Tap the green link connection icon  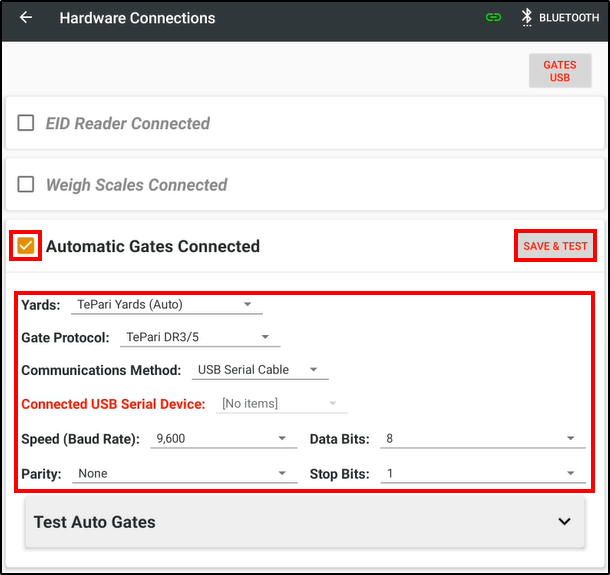(x=493, y=18)
